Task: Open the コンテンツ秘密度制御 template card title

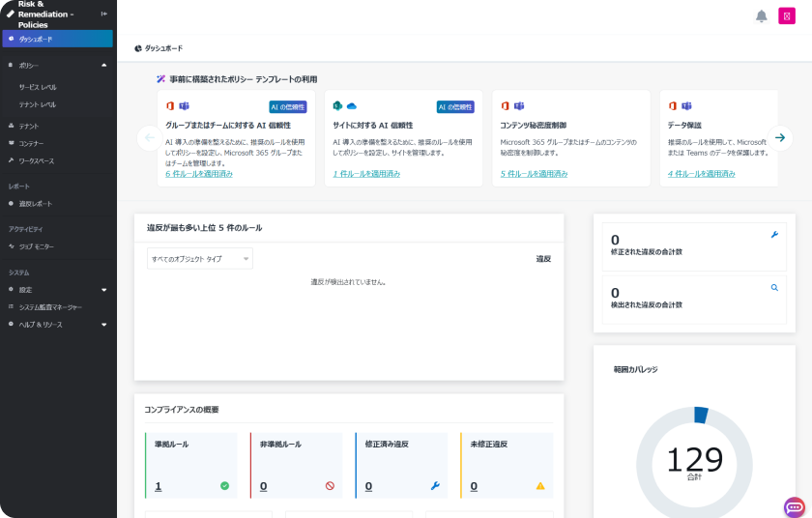Action: click(x=533, y=126)
